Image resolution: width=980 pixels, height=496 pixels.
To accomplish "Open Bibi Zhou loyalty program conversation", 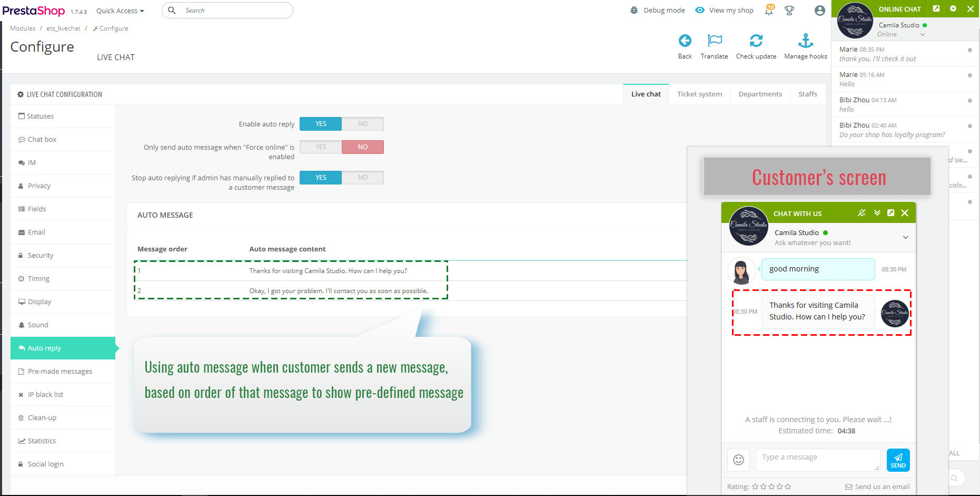I will pos(905,130).
